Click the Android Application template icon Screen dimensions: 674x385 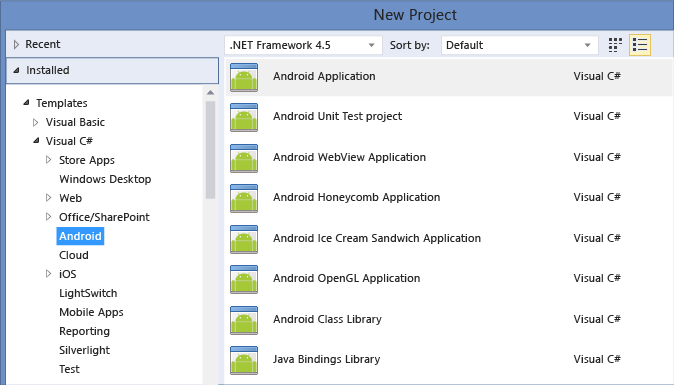click(x=244, y=77)
